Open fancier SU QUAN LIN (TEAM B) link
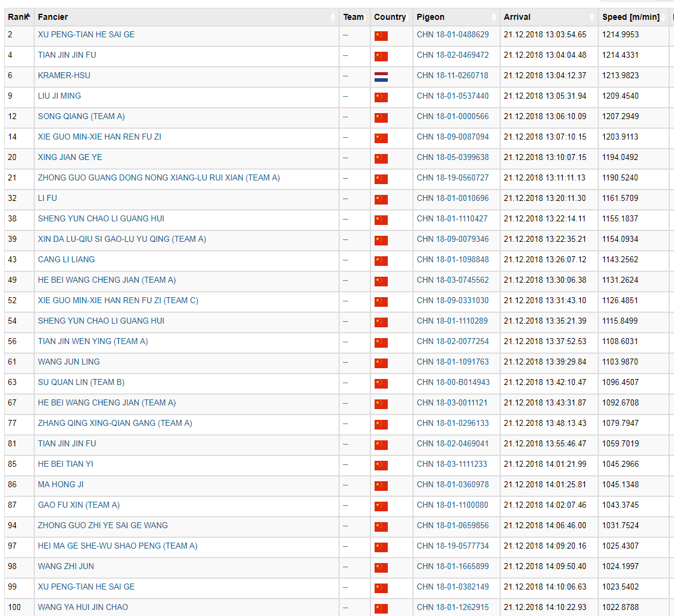 pyautogui.click(x=81, y=382)
